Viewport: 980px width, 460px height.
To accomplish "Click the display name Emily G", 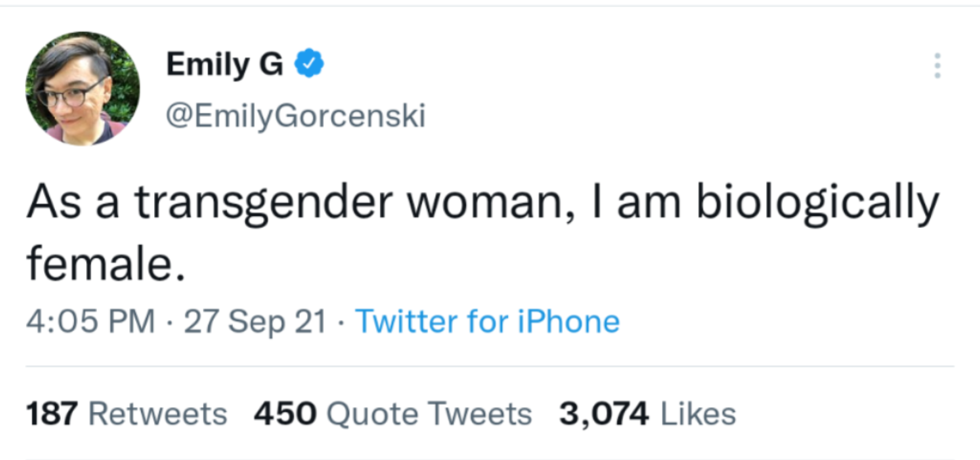I will 224,64.
